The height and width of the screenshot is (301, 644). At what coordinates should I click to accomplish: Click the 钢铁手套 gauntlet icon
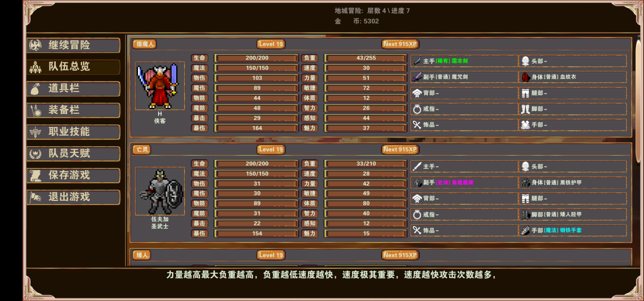pyautogui.click(x=525, y=230)
